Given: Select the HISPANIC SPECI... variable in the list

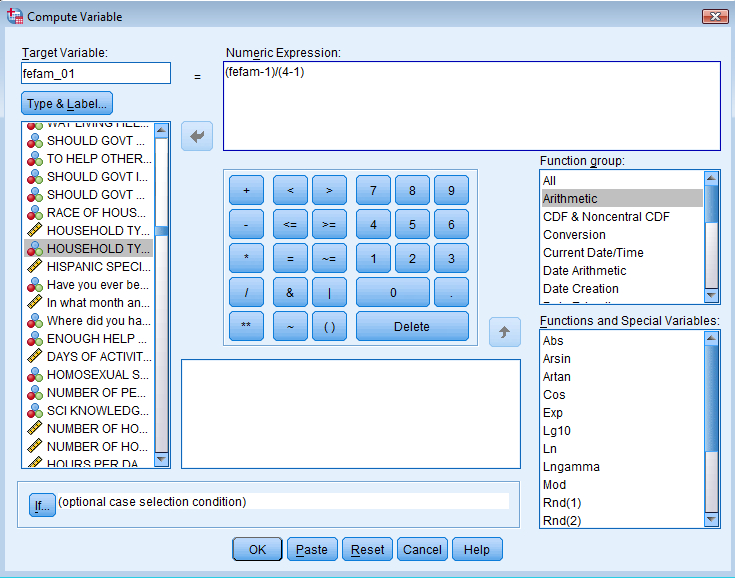Looking at the screenshot, I should (x=98, y=267).
